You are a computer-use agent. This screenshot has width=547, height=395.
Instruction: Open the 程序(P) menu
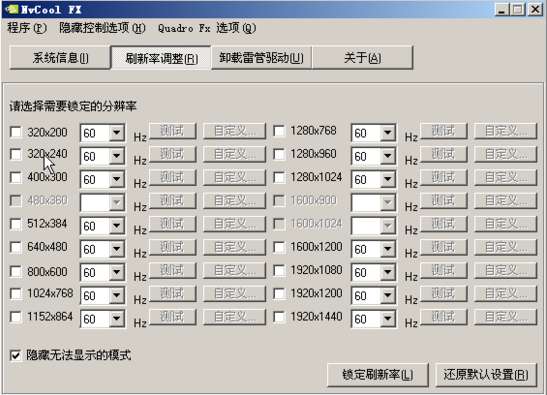[x=27, y=28]
